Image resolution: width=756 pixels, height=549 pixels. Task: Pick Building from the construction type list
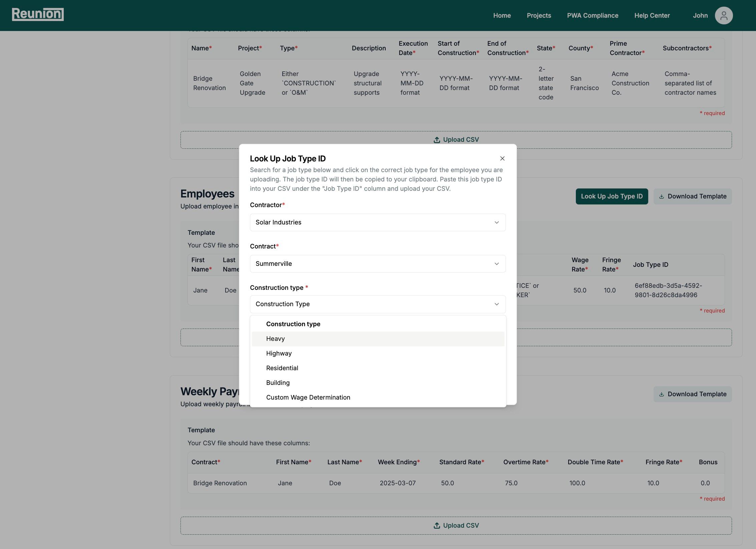coord(278,383)
